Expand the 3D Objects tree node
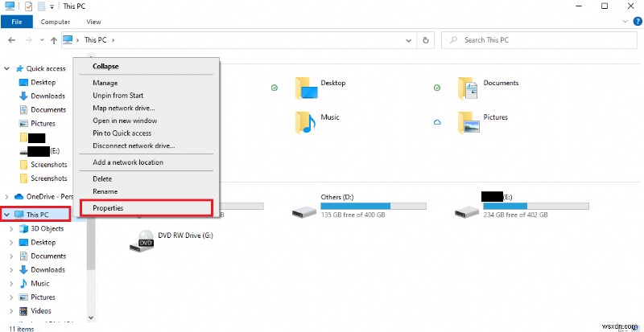Viewport: 644px width, 332px height. pos(11,228)
